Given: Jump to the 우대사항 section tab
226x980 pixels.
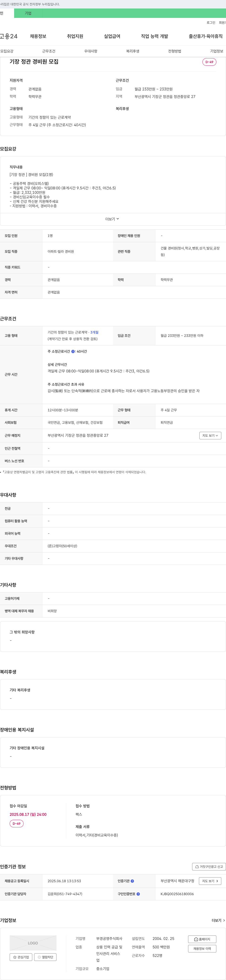Looking at the screenshot, I should (91, 51).
